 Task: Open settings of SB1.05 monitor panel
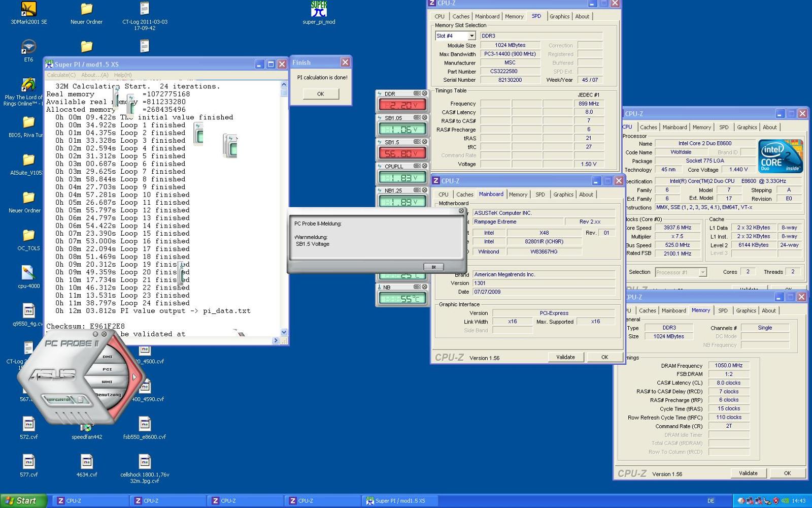click(x=417, y=118)
